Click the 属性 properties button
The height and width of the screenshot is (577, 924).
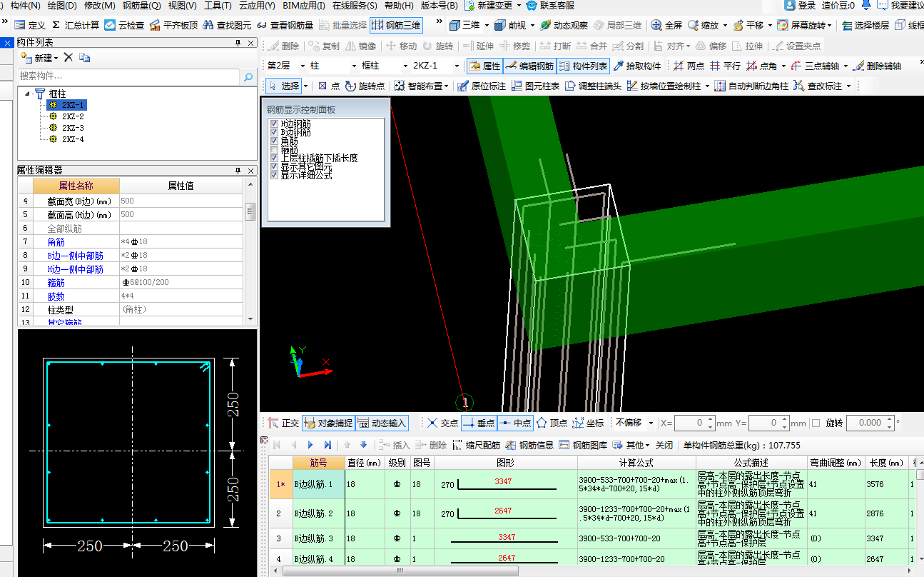(x=485, y=66)
